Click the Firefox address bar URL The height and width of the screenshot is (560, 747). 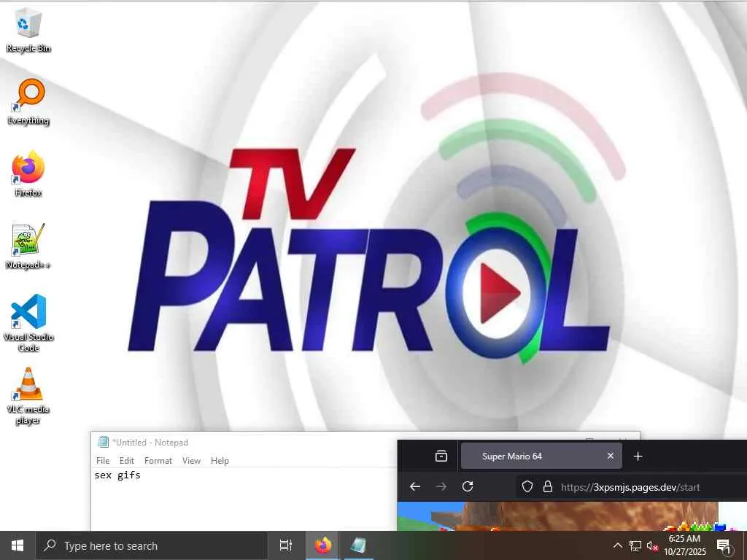[x=630, y=487]
